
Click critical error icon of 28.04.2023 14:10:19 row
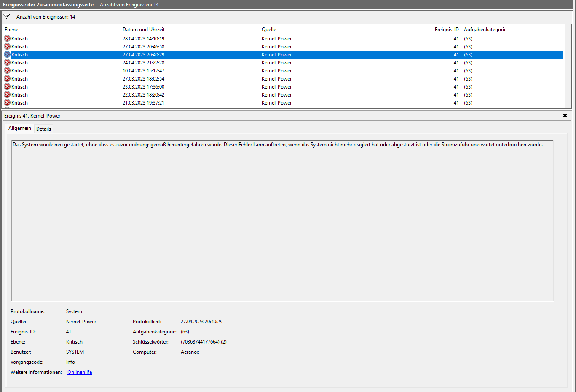tap(7, 38)
